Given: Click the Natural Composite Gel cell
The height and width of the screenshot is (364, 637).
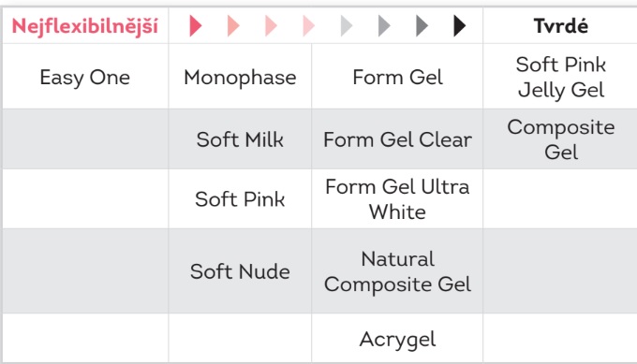Looking at the screenshot, I should [x=397, y=271].
